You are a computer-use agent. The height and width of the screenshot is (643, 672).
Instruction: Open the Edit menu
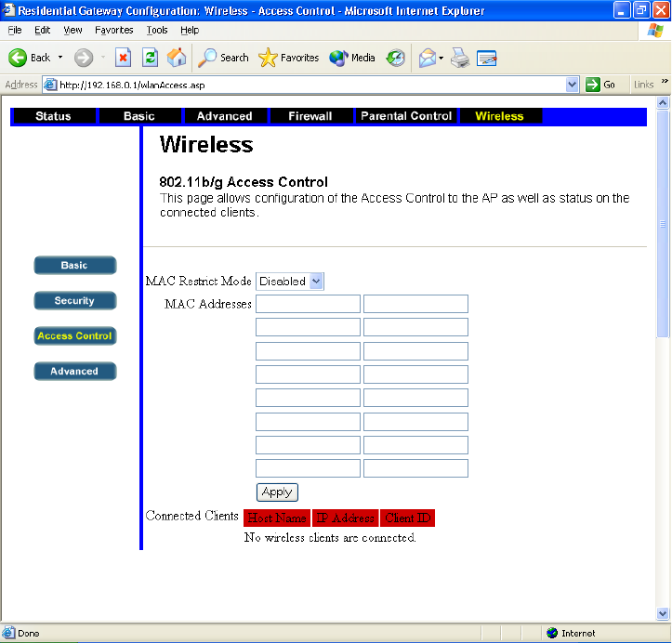(42, 30)
